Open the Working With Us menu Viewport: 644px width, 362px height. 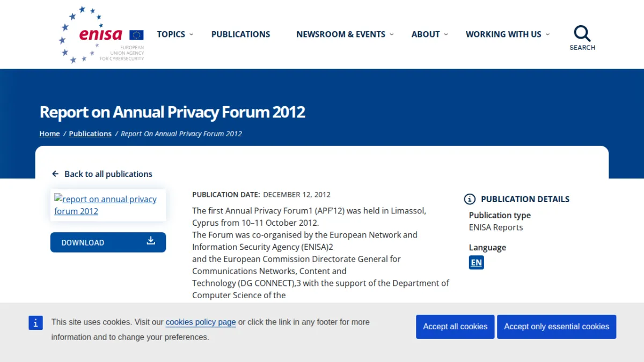tap(503, 34)
